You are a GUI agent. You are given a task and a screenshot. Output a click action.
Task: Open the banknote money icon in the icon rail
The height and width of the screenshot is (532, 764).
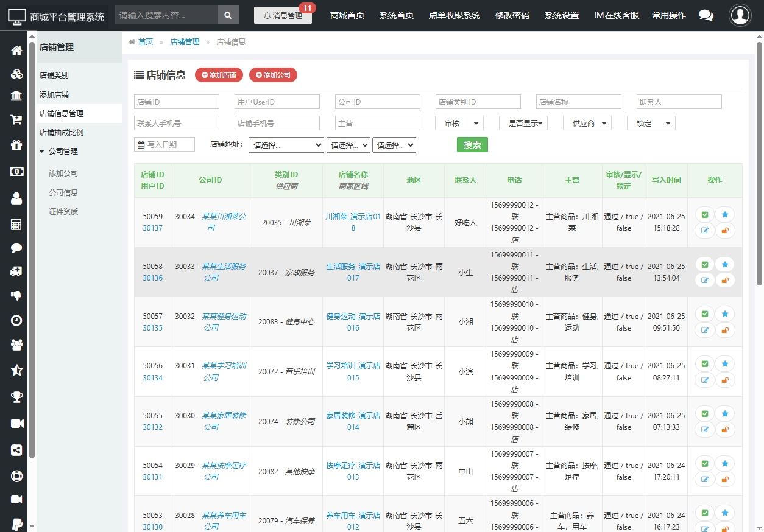16,172
